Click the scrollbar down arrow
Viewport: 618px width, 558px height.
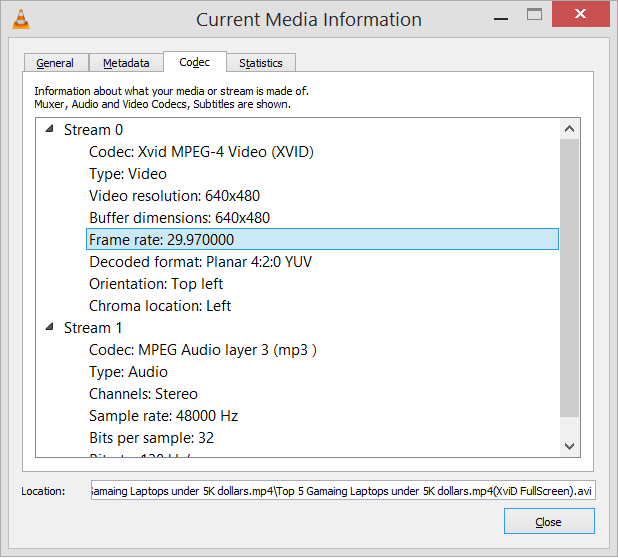(569, 446)
